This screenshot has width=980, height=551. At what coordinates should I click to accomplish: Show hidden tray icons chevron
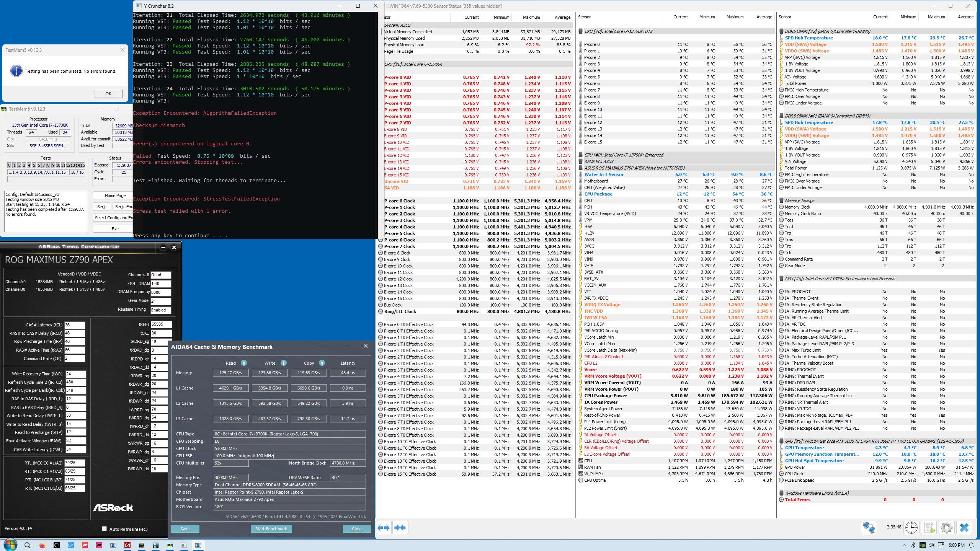[904, 545]
